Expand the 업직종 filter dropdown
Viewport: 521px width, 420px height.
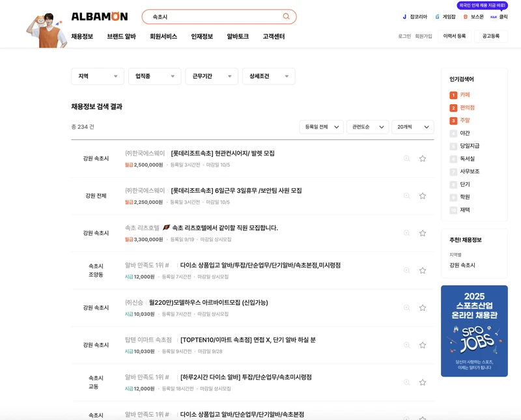(x=154, y=76)
